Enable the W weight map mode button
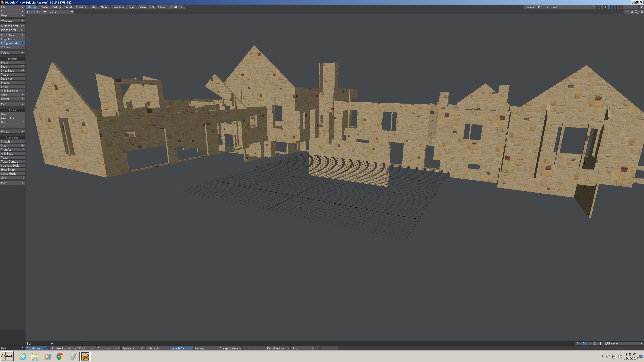Viewport: 644px width, 362px height. [579, 344]
